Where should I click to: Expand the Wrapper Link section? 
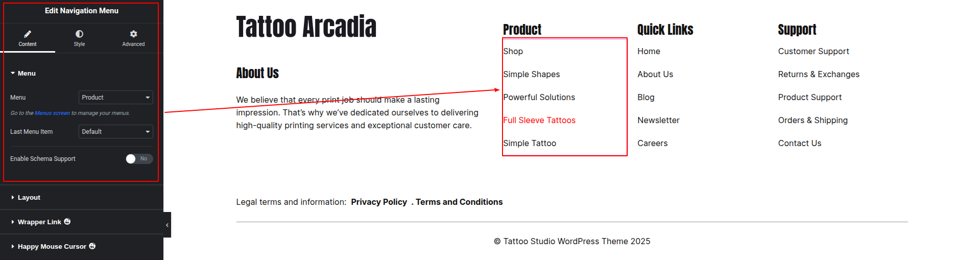click(x=39, y=222)
